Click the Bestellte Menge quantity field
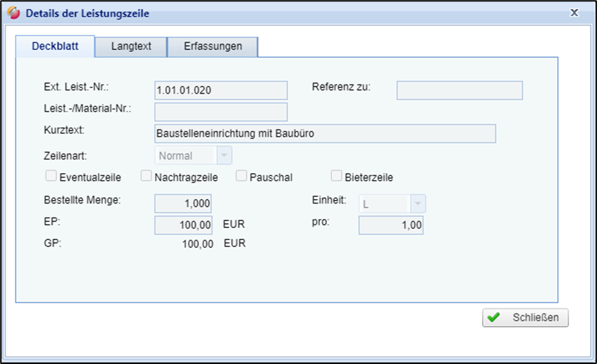 183,203
